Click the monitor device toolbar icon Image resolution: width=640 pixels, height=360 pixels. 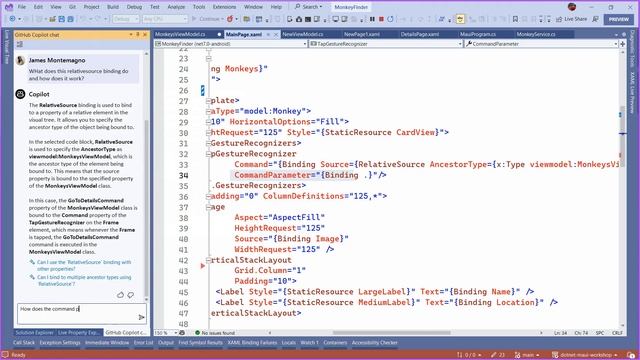pos(336,19)
